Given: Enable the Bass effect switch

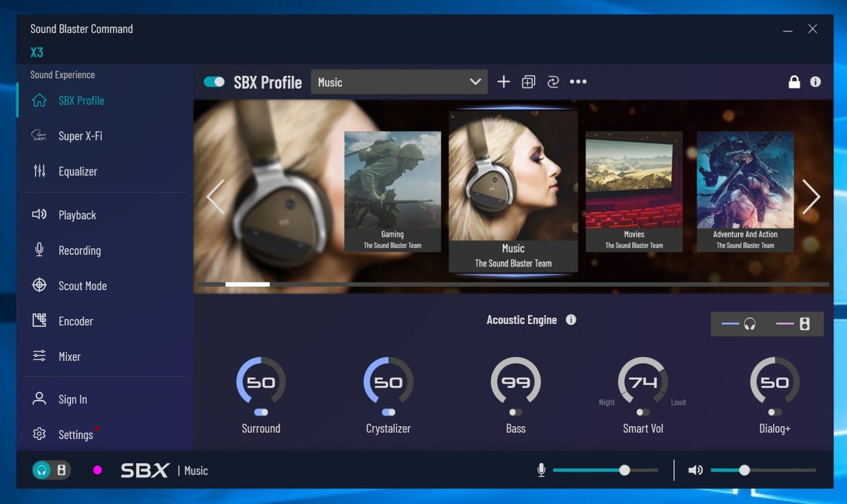Looking at the screenshot, I should pyautogui.click(x=516, y=412).
